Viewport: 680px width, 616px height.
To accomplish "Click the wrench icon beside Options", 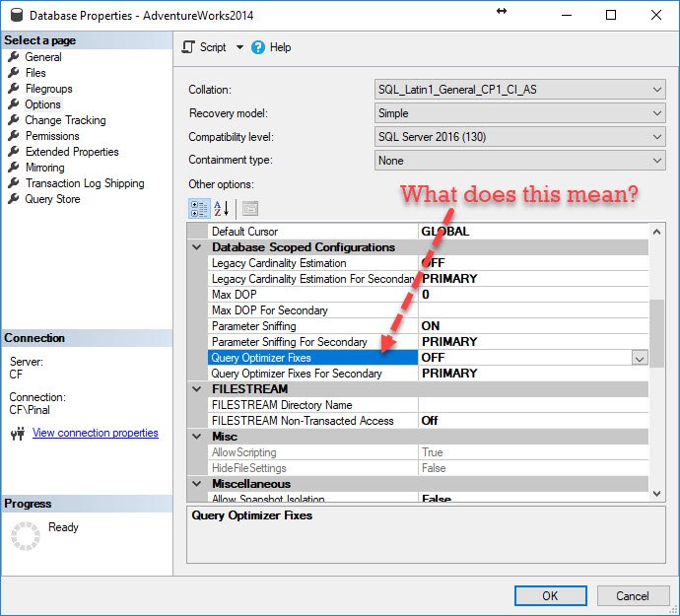I will (14, 104).
